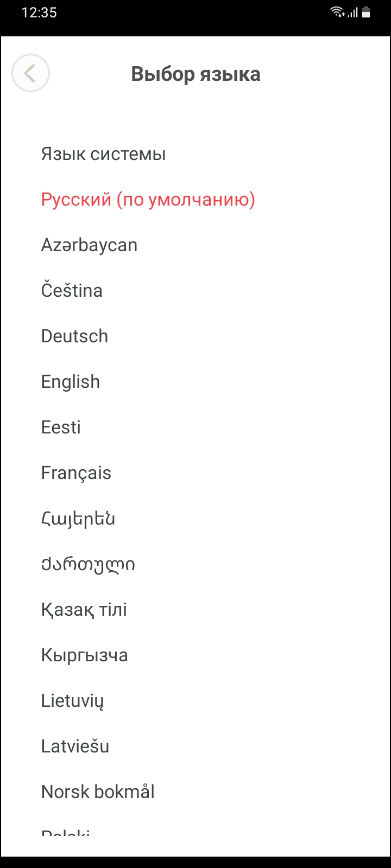391x868 pixels.
Task: Tap the battery status icon
Action: point(366,12)
